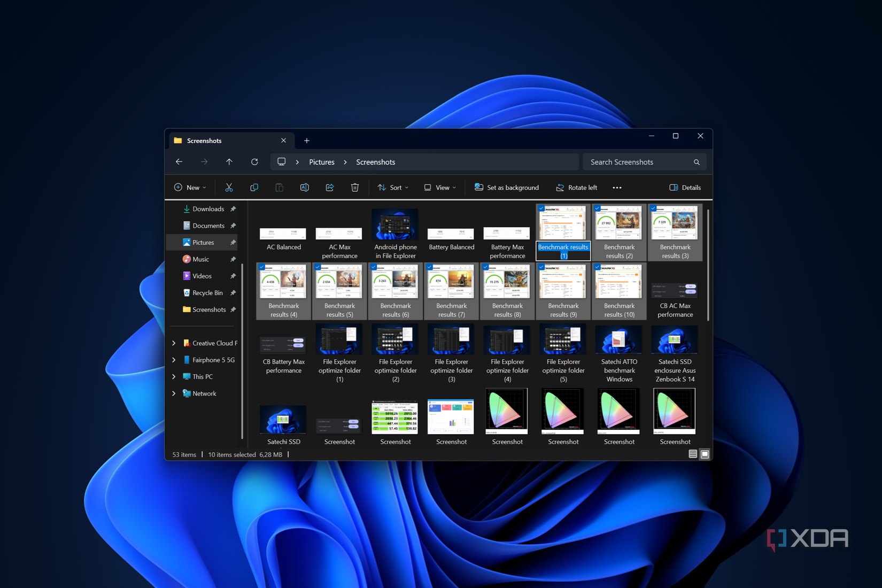Select the Rename icon
882x588 pixels.
pyautogui.click(x=305, y=187)
